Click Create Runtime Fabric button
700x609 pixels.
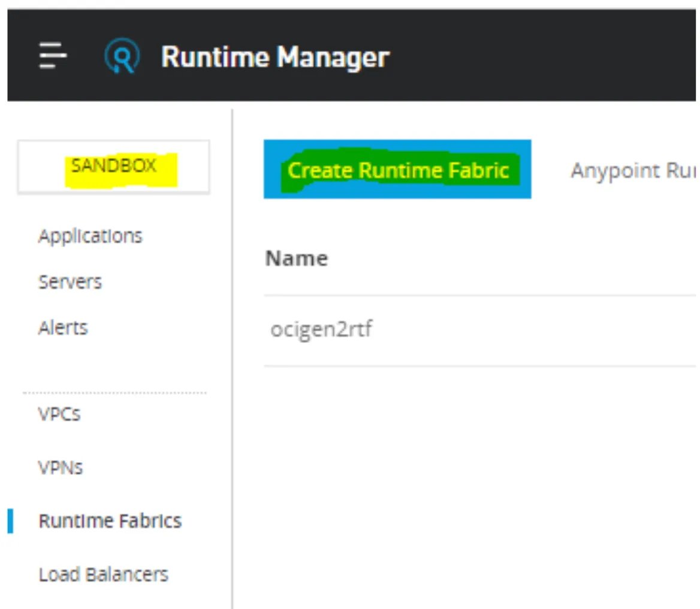coord(397,169)
